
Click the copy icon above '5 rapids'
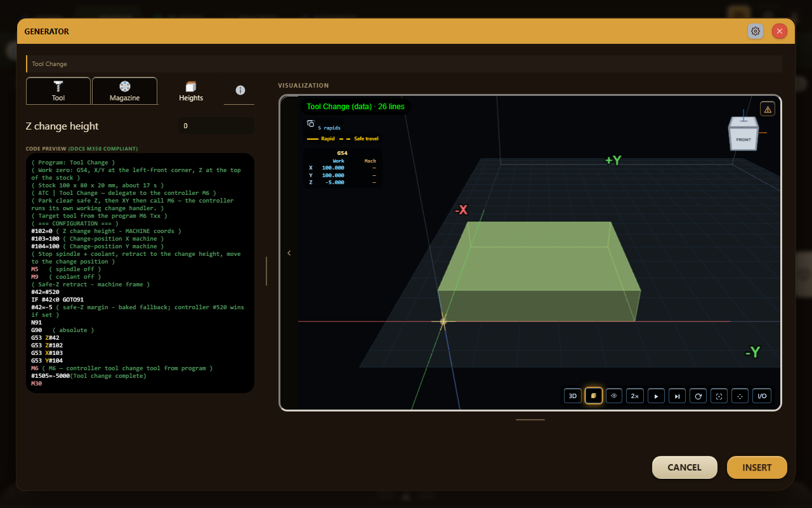pyautogui.click(x=311, y=123)
